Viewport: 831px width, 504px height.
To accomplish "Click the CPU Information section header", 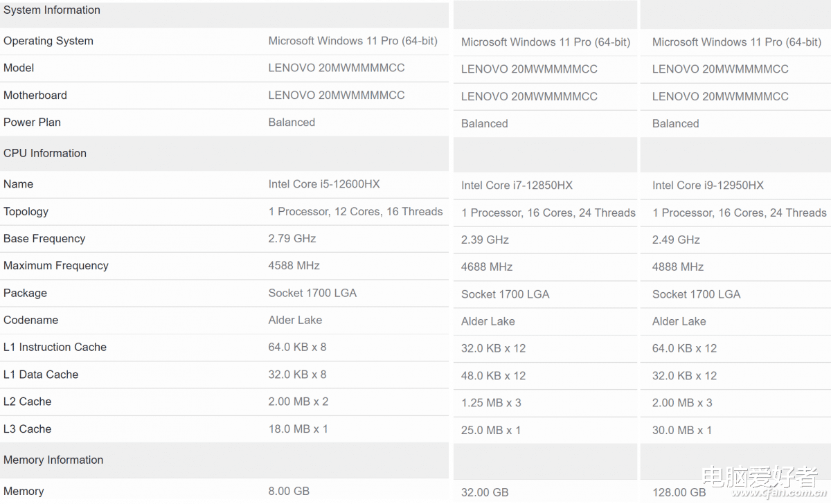I will coord(45,153).
